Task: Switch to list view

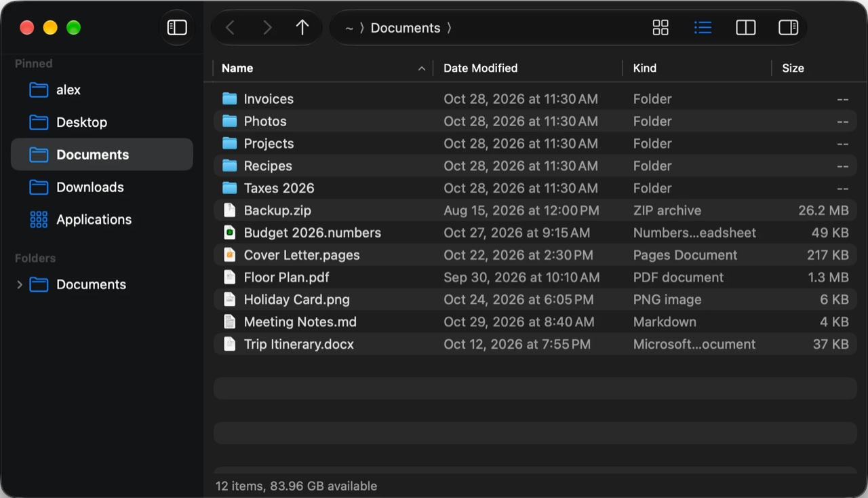Action: coord(703,27)
